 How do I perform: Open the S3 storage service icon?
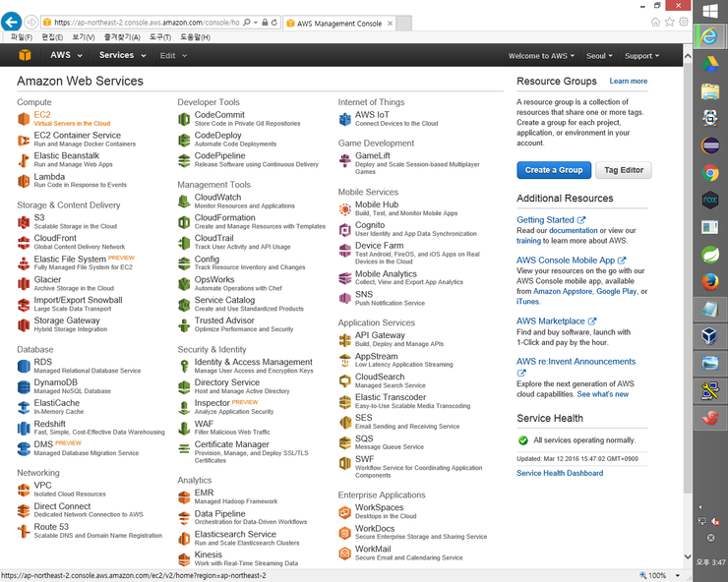coord(25,221)
